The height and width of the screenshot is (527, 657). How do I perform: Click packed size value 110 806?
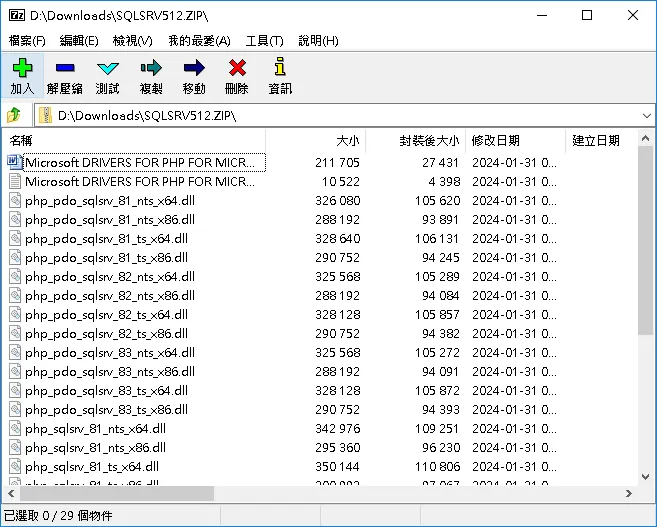point(437,466)
